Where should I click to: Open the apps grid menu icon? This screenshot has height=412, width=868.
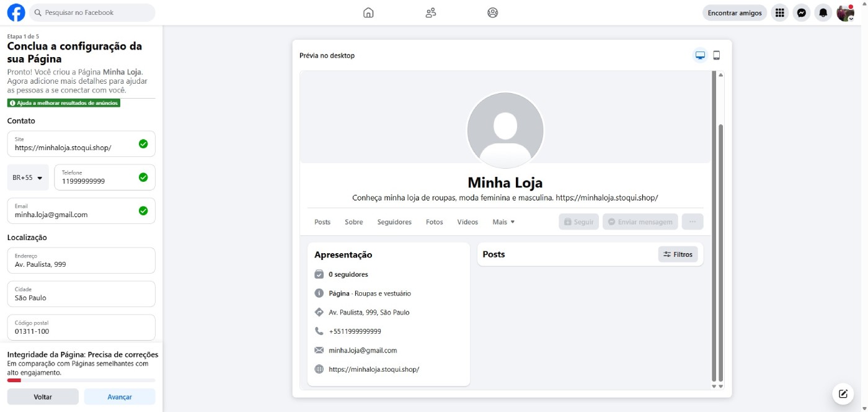click(x=780, y=12)
